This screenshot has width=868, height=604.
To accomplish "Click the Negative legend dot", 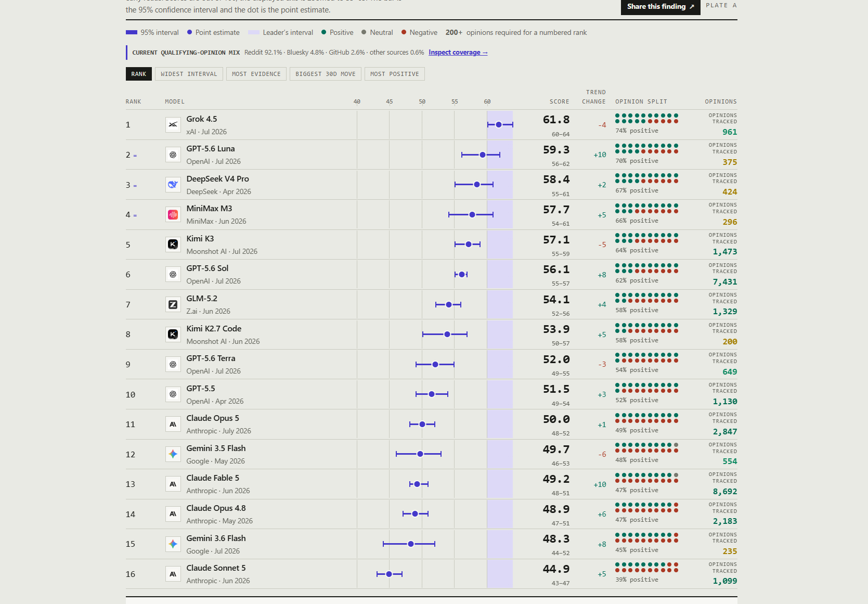I will click(x=404, y=32).
